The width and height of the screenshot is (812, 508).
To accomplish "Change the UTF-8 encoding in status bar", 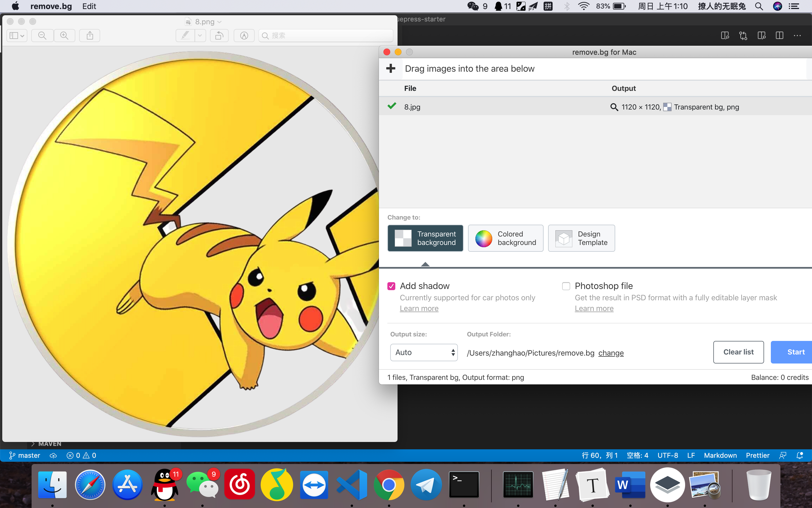I will [x=668, y=455].
